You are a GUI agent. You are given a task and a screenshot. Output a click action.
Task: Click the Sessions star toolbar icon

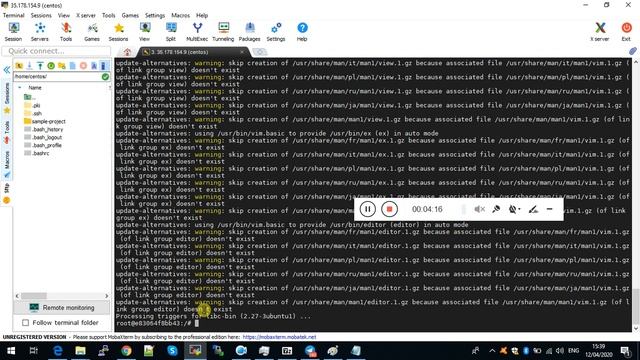[118, 32]
